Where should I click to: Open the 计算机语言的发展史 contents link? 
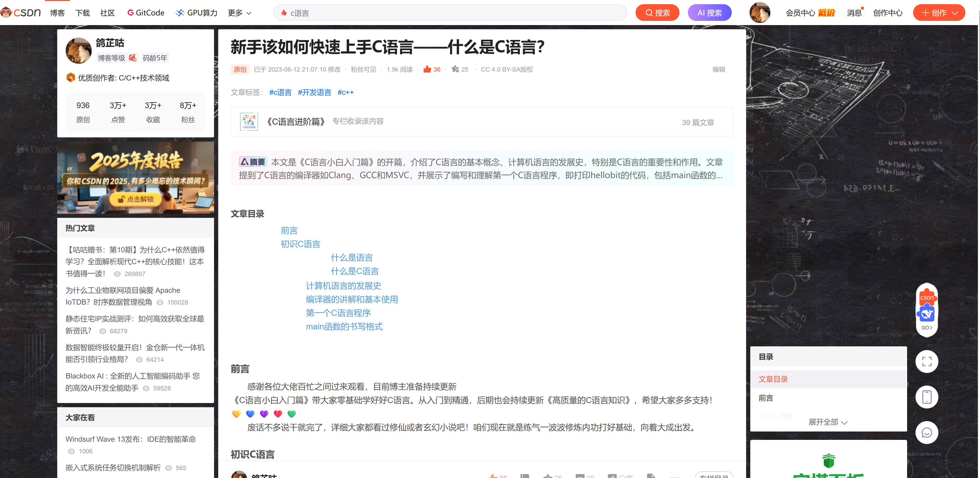(343, 285)
